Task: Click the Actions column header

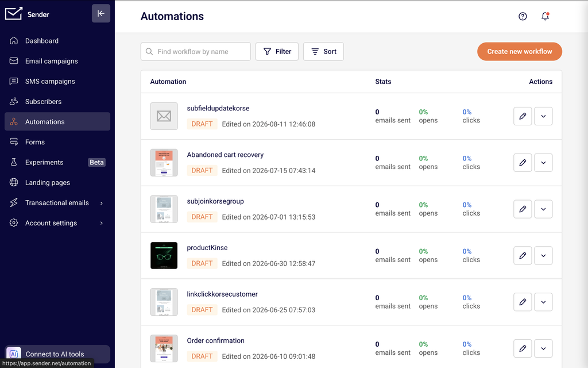Action: pos(540,82)
